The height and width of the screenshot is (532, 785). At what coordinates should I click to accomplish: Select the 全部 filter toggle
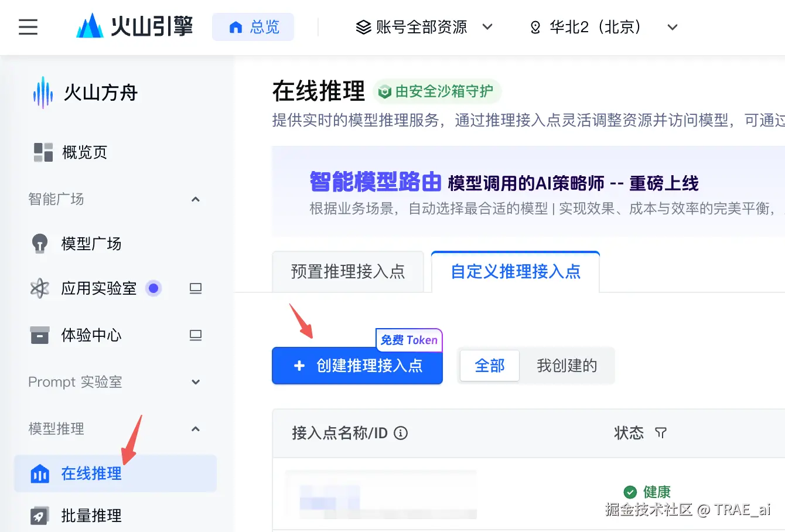490,366
